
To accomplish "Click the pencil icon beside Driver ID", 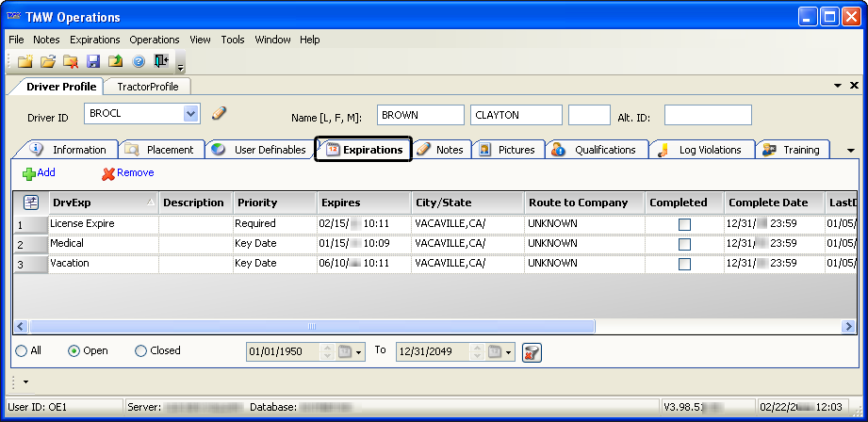I will 219,114.
